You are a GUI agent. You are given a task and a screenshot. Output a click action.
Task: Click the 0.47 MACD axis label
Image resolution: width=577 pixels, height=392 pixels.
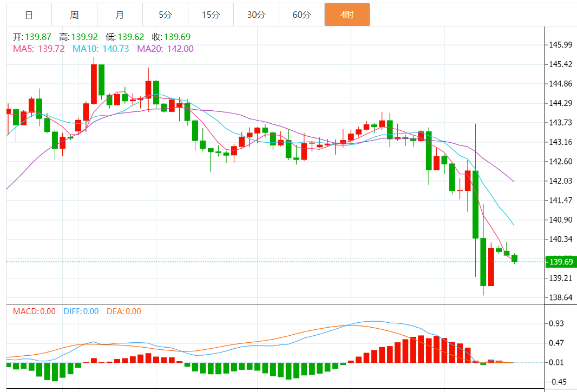[x=556, y=343]
